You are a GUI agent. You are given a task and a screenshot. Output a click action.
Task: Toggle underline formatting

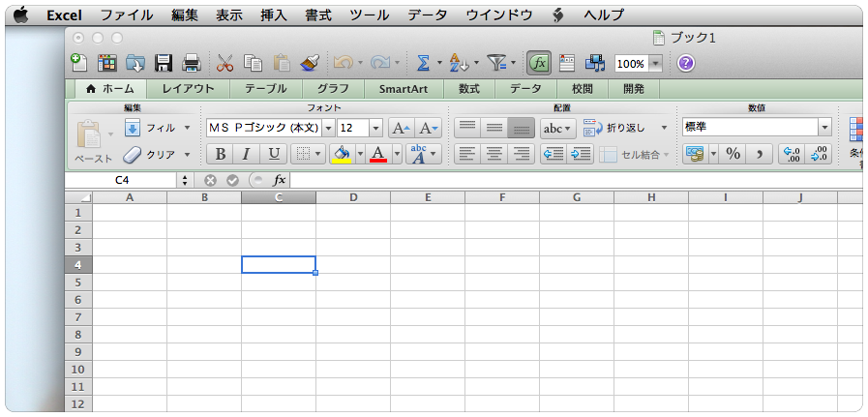(x=274, y=154)
